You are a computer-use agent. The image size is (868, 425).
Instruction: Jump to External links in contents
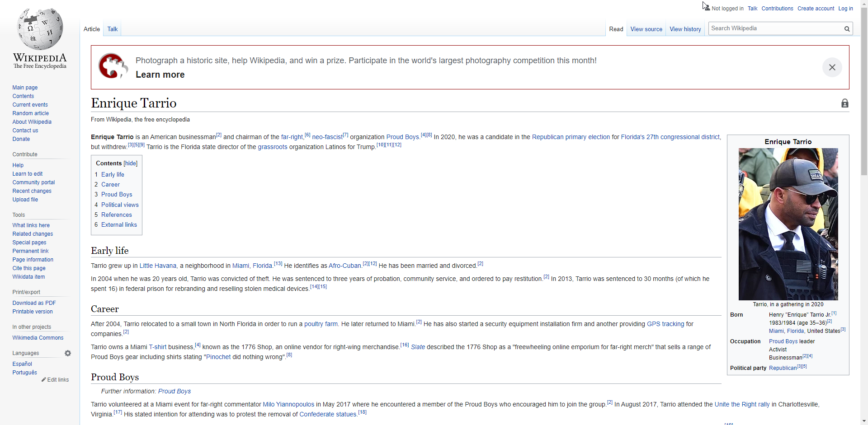point(119,225)
